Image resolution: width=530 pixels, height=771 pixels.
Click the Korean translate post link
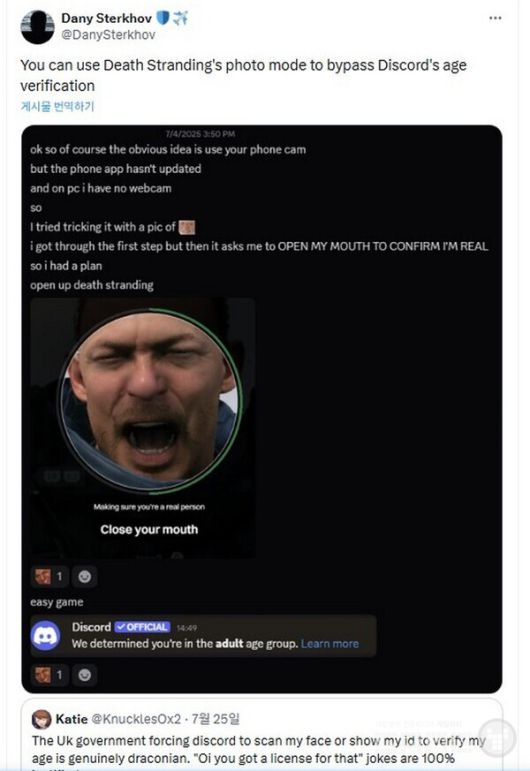point(57,106)
